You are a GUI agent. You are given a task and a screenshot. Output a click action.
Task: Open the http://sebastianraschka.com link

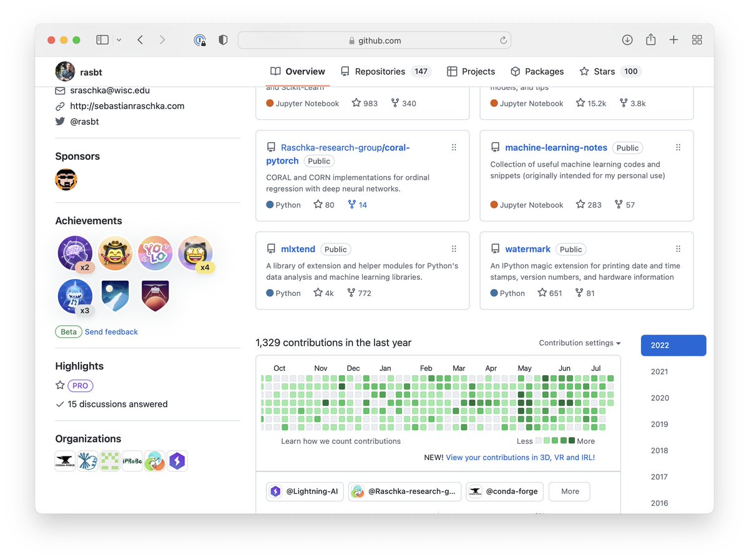(127, 106)
